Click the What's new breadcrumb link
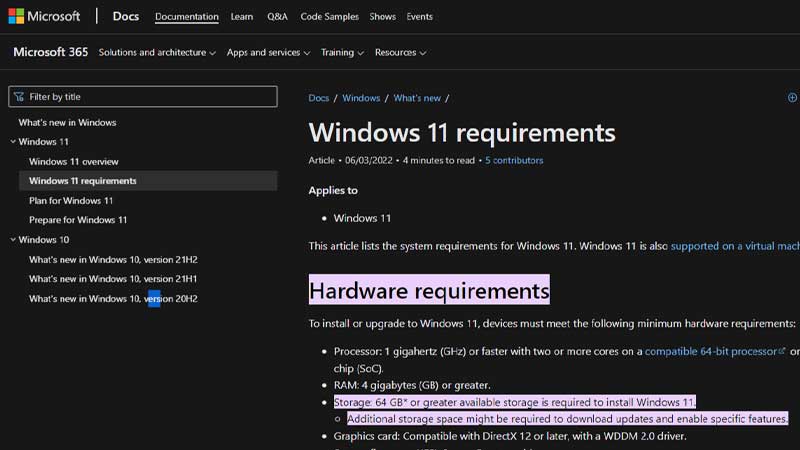Screen dimensions: 800x450 417,98
